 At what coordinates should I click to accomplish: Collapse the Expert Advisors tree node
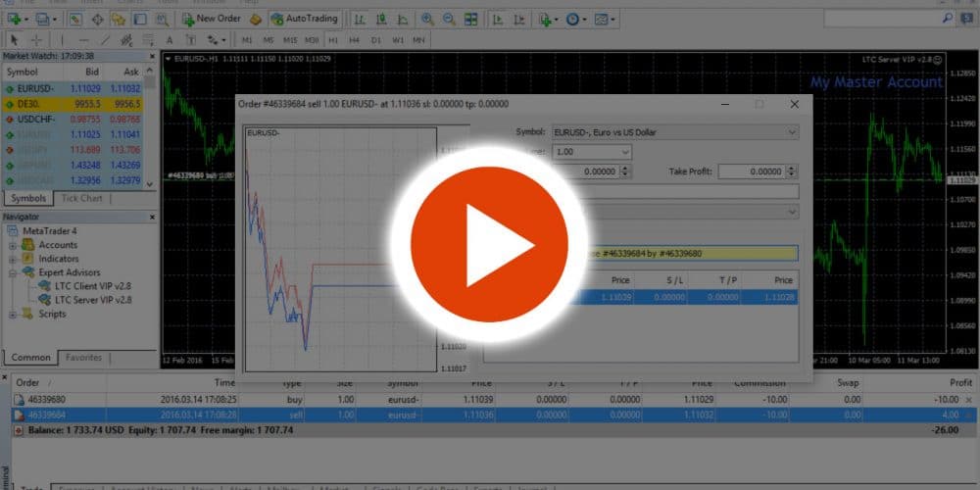13,272
